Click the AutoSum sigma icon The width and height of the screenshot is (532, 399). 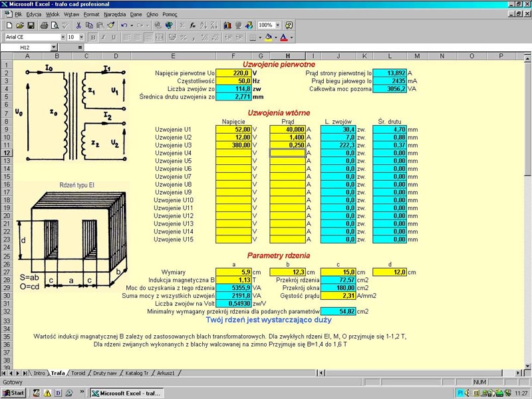[182, 25]
